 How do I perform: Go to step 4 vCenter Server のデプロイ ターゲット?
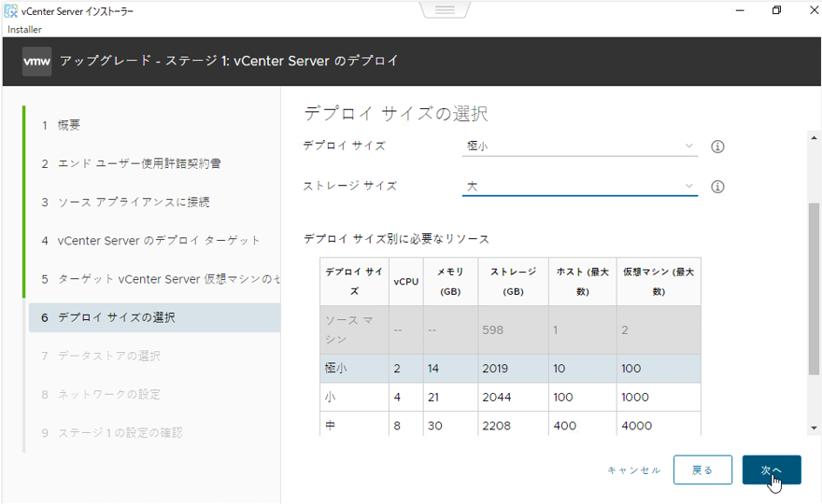159,241
